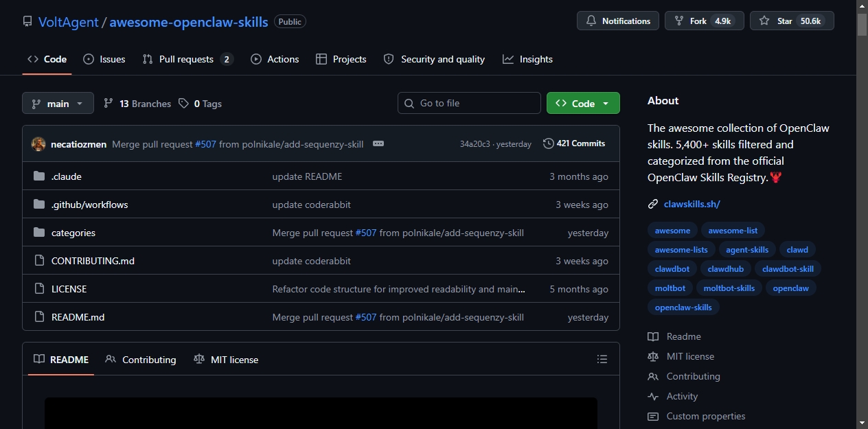Image resolution: width=868 pixels, height=429 pixels.
Task: Click the book icon beside Readme in About
Action: pos(653,336)
